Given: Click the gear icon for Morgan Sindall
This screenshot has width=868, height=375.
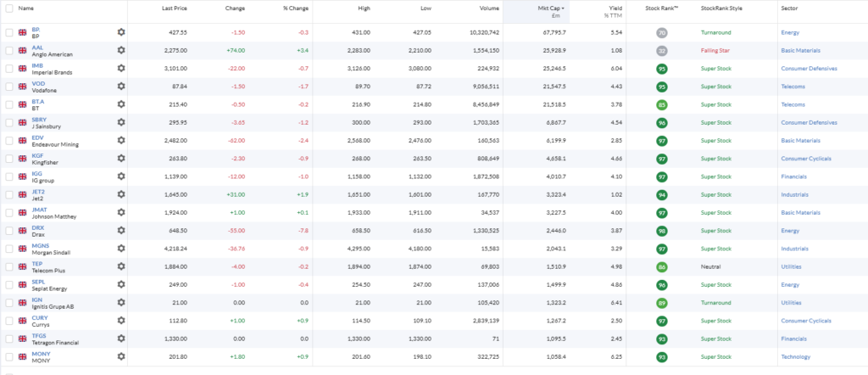Looking at the screenshot, I should [121, 248].
